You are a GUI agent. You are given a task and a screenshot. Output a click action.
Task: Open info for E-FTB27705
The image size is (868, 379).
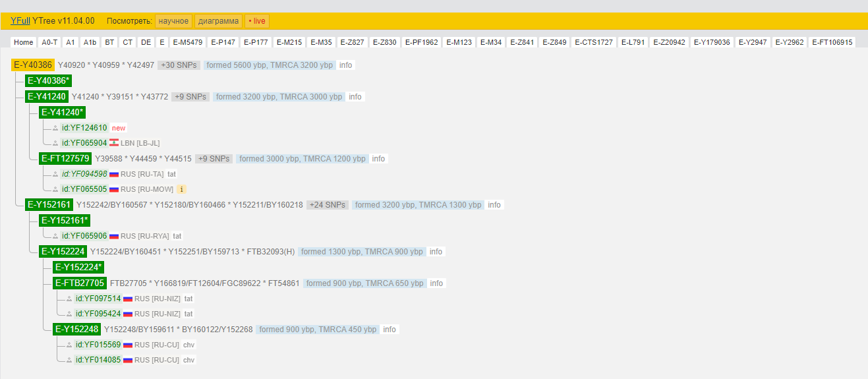tap(436, 283)
